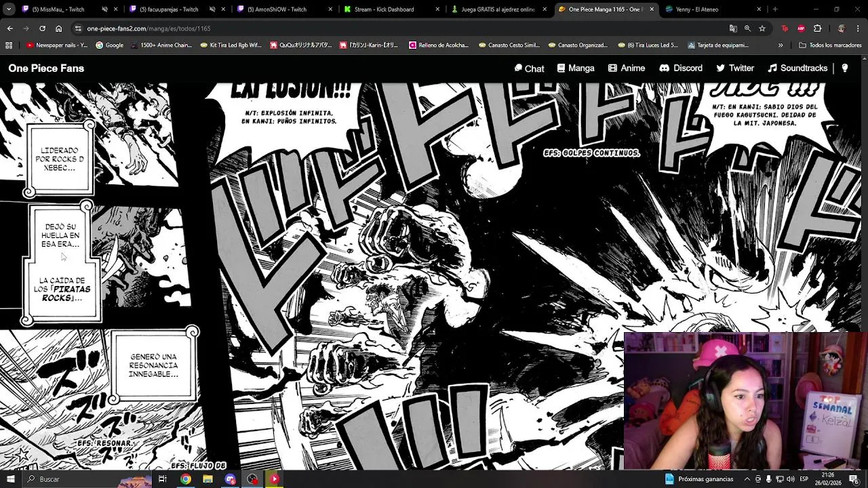
Task: Open the Tp browser extension
Action: [x=785, y=28]
